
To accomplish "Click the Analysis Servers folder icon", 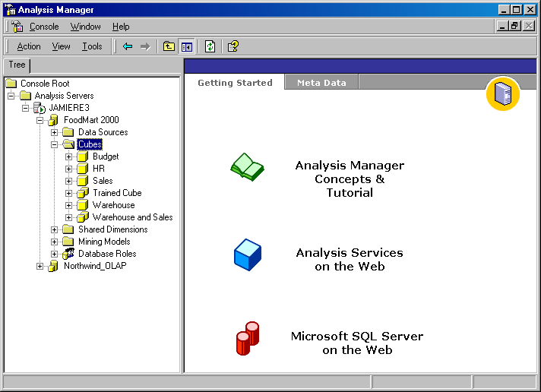I will tap(26, 96).
